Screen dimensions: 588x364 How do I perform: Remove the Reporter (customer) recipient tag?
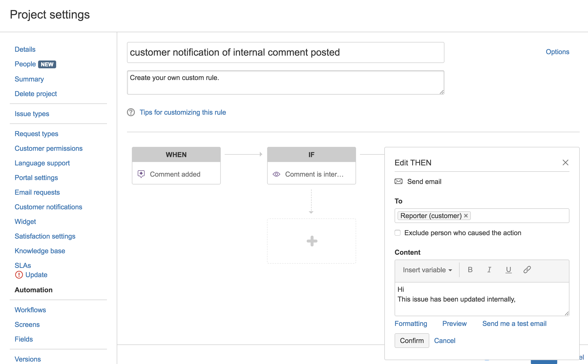tap(466, 216)
